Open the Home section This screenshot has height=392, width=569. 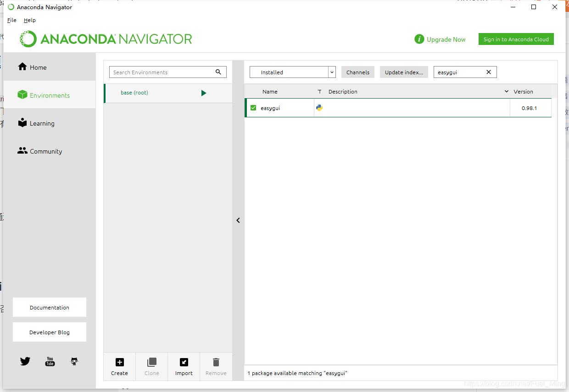pos(50,67)
